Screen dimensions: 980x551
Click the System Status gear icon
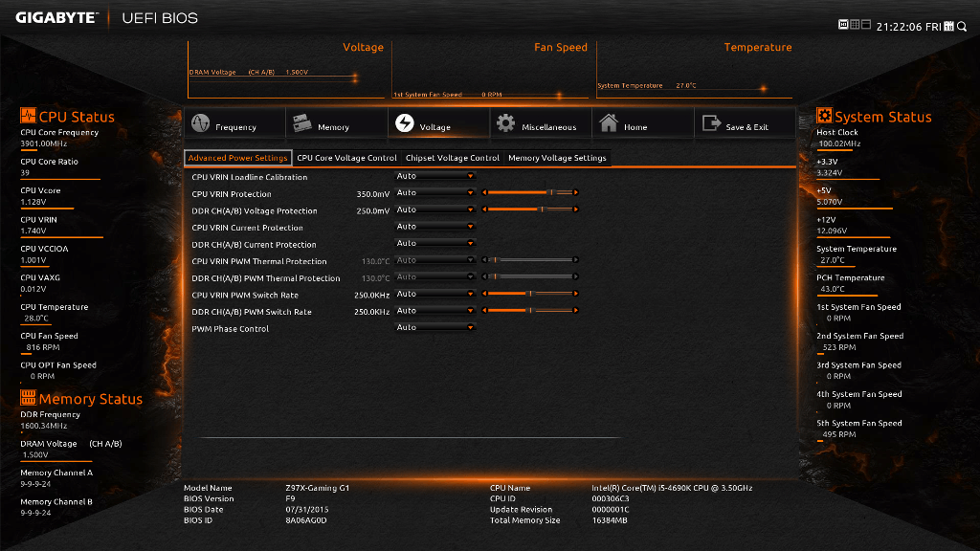[x=824, y=116]
